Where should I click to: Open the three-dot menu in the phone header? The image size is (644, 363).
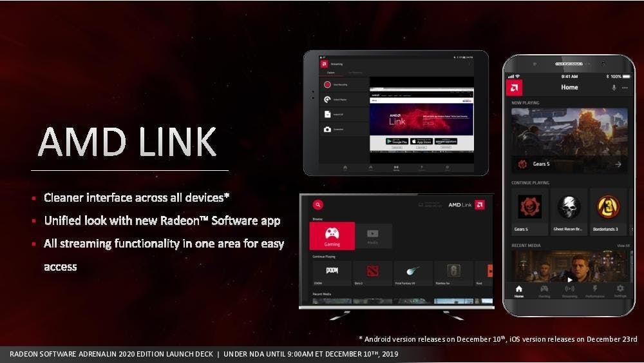point(625,88)
